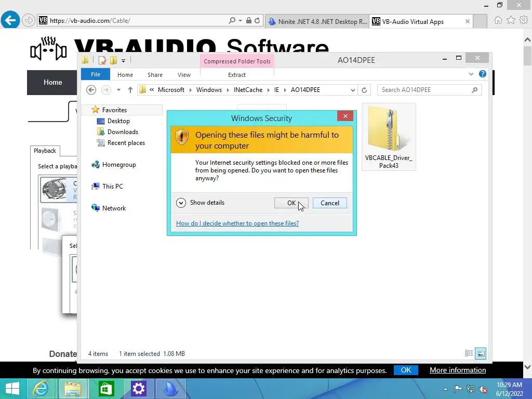Accept cookies with the blue OK button

point(406,370)
